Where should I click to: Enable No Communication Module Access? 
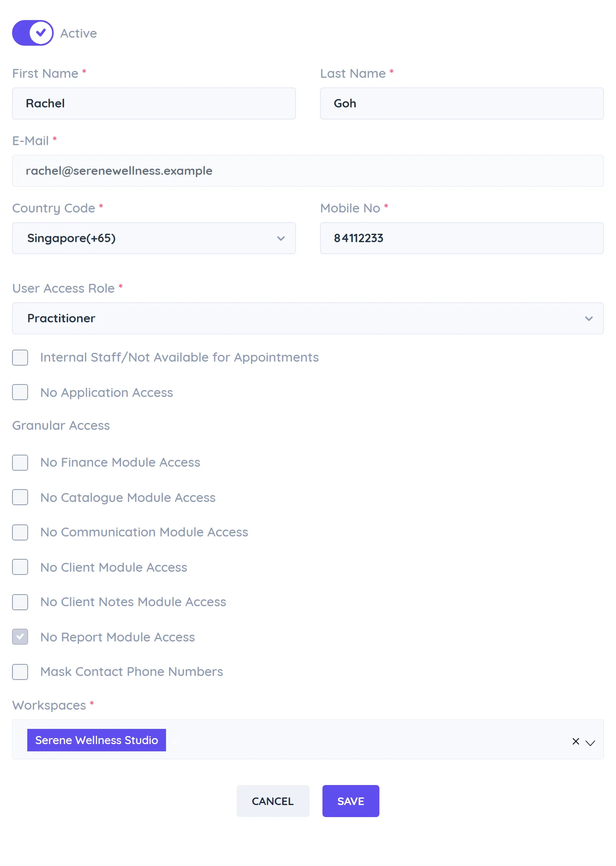point(20,532)
